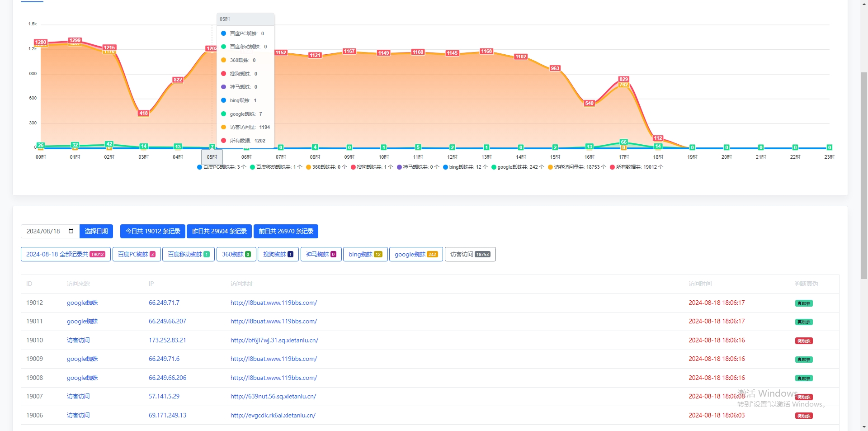Click ID cell 19011
The width and height of the screenshot is (868, 431).
coord(34,321)
